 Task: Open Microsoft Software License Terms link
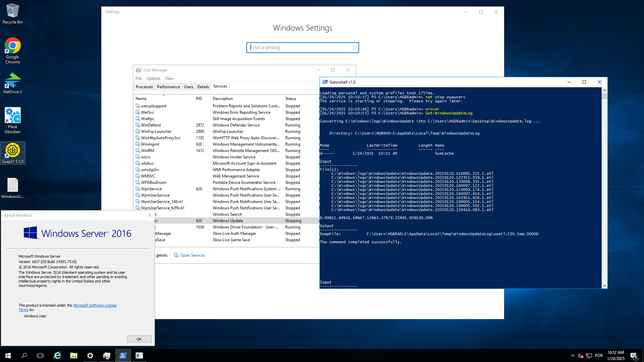95,305
